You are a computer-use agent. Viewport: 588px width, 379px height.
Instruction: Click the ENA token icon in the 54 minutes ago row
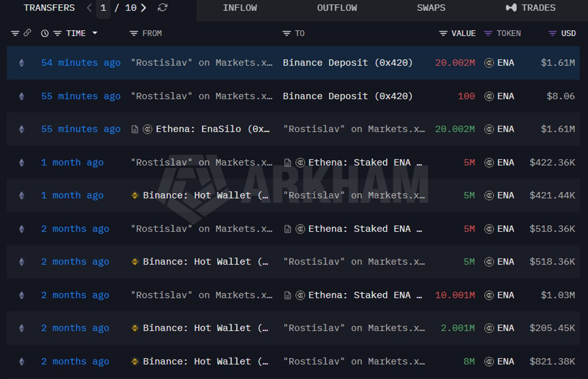(489, 63)
